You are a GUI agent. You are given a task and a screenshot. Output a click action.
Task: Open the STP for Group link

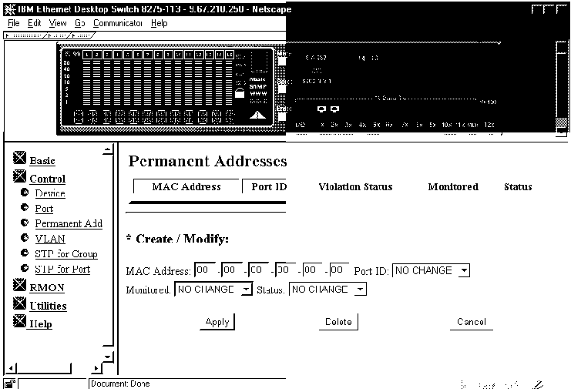[x=65, y=254]
